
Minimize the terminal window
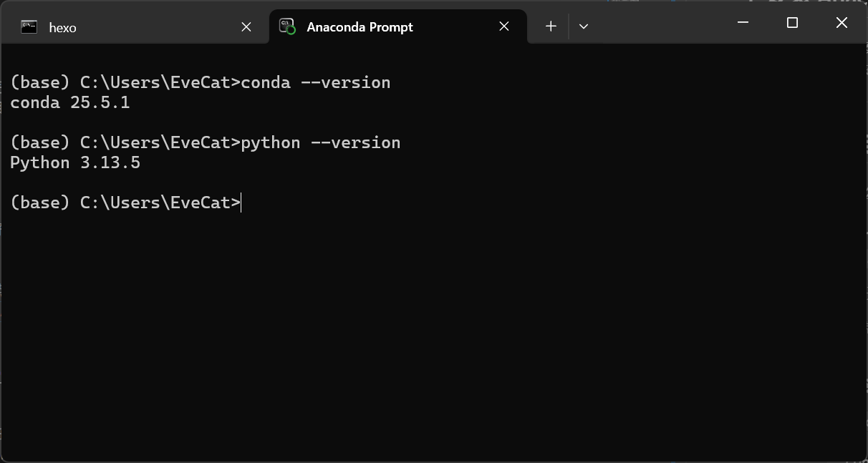[x=743, y=23]
